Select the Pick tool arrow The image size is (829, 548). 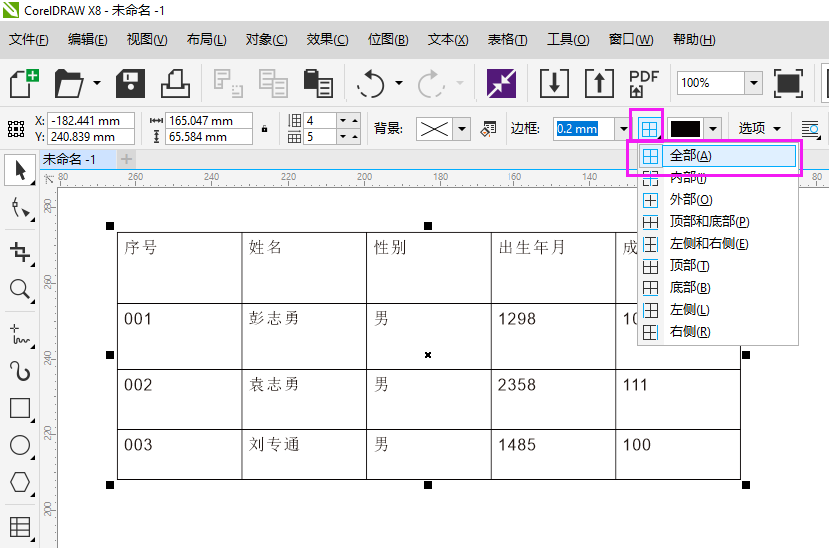click(20, 170)
